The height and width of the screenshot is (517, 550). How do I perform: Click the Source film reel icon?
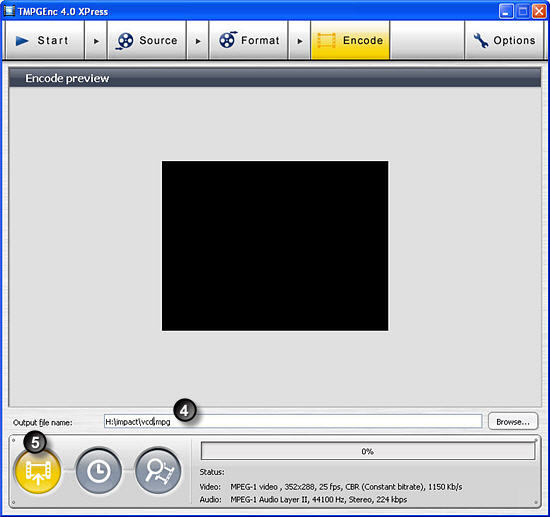coord(125,41)
